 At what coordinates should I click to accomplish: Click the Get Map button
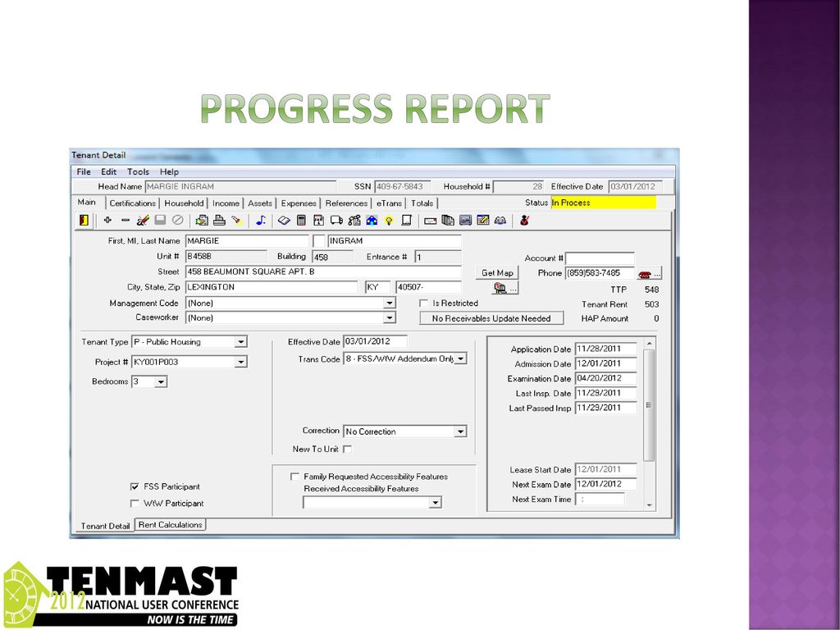pyautogui.click(x=497, y=272)
